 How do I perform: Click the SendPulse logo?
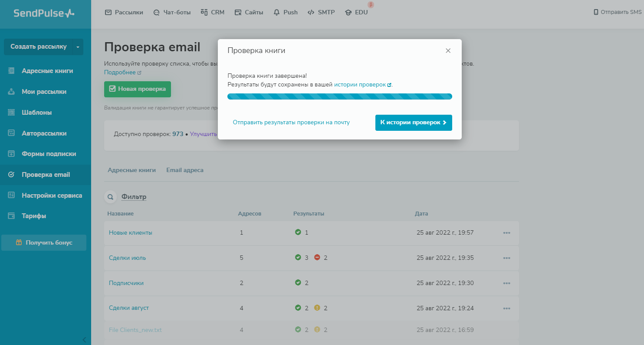tap(44, 13)
